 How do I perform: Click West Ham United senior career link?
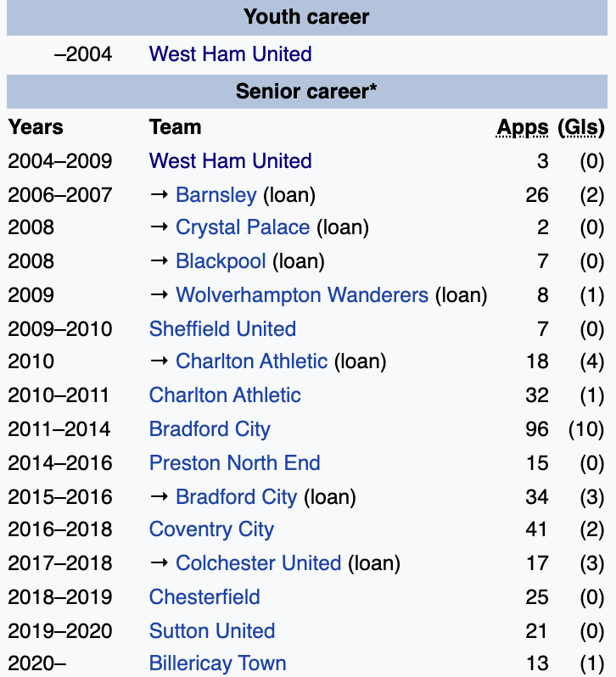click(230, 161)
